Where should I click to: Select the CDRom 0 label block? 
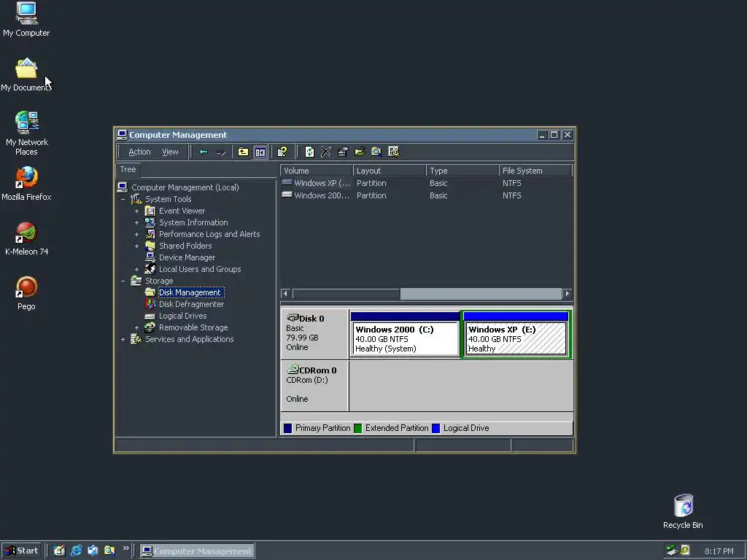click(x=314, y=386)
